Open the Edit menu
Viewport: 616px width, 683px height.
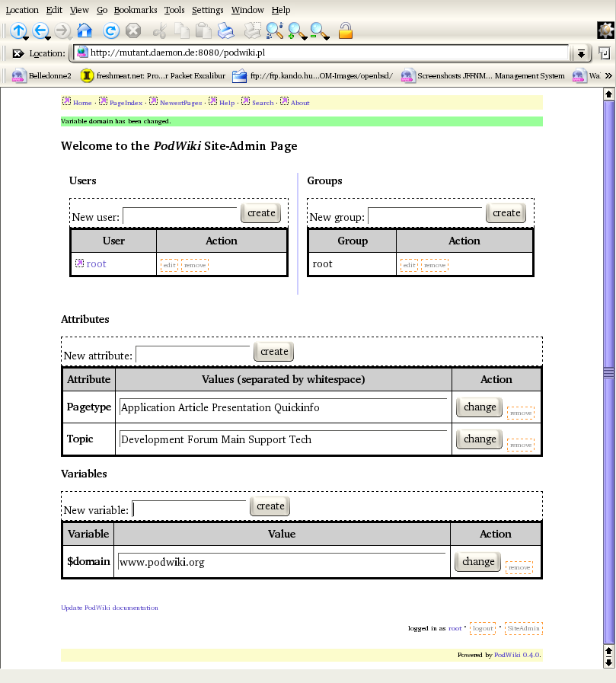[x=54, y=10]
